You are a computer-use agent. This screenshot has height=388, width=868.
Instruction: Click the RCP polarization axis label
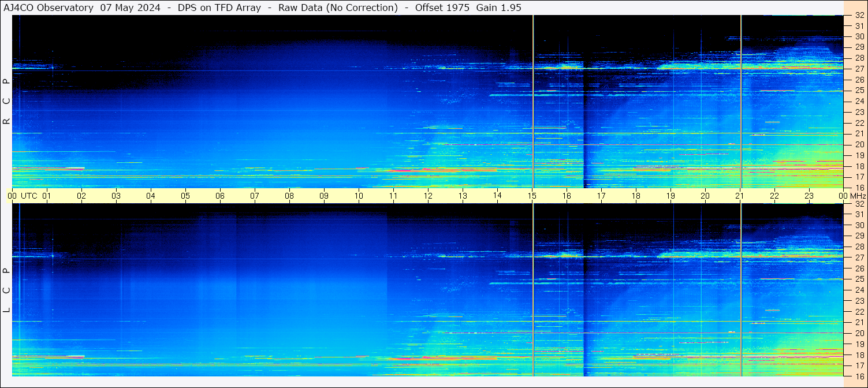pos(6,102)
